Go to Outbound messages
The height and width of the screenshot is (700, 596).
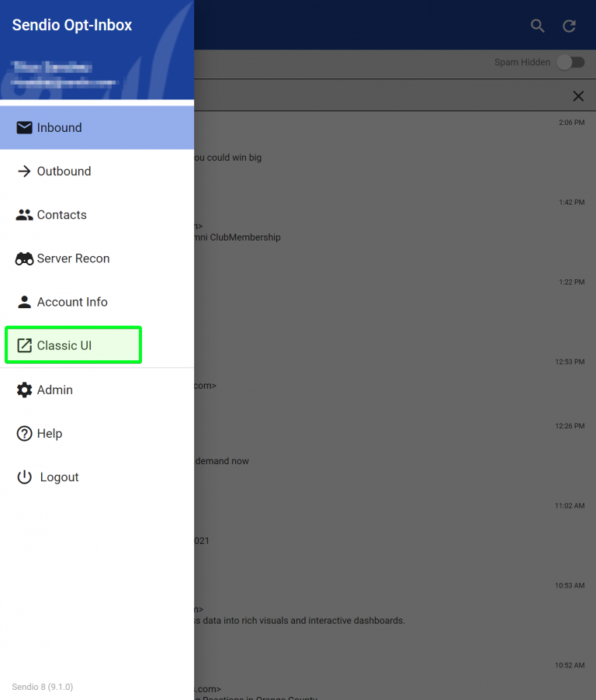[x=97, y=172]
